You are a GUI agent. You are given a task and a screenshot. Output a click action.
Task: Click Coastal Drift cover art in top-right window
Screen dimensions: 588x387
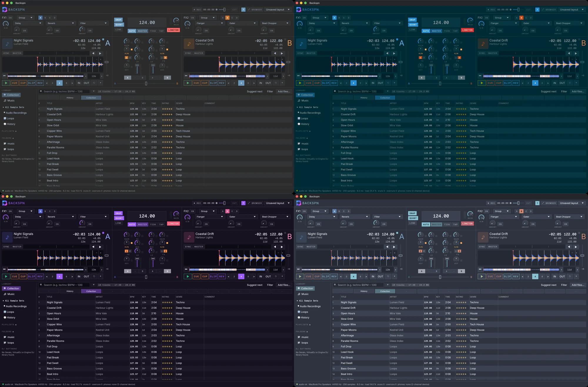click(x=483, y=44)
